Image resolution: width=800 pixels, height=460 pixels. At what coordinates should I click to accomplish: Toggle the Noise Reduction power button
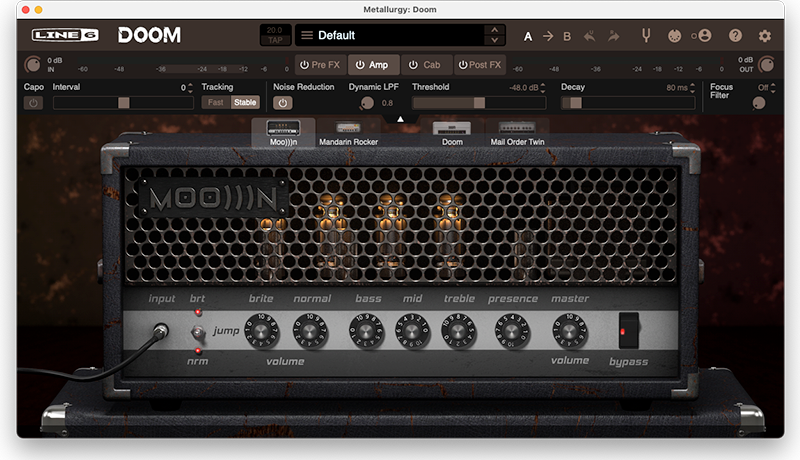[x=282, y=103]
